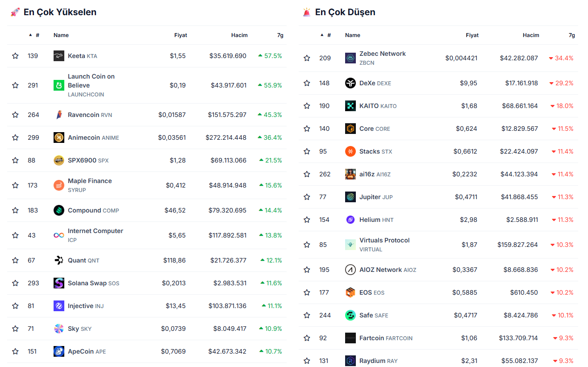Click the Ravencoin logo icon

click(58, 115)
